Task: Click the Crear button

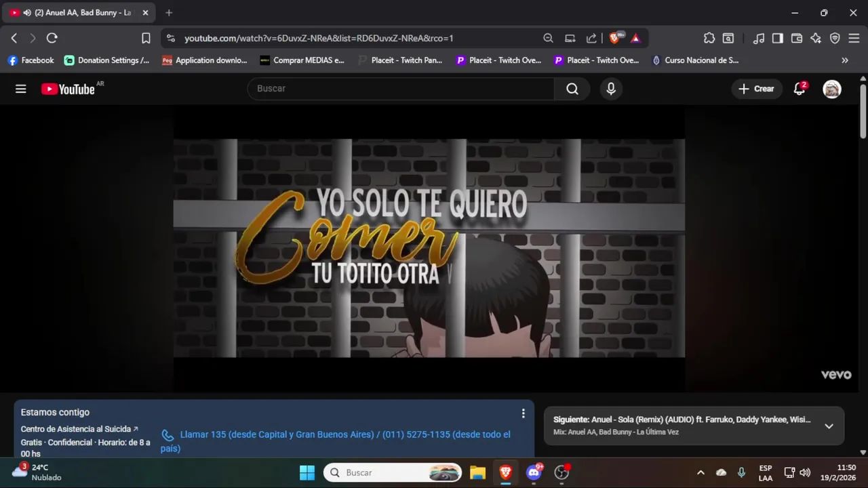Action: point(756,89)
